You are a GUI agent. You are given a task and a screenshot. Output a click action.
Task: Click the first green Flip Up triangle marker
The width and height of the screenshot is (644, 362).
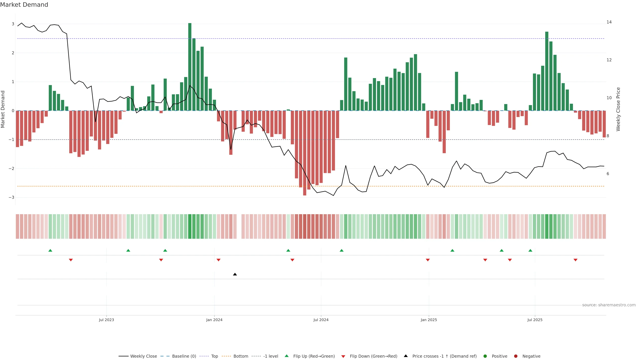click(50, 250)
